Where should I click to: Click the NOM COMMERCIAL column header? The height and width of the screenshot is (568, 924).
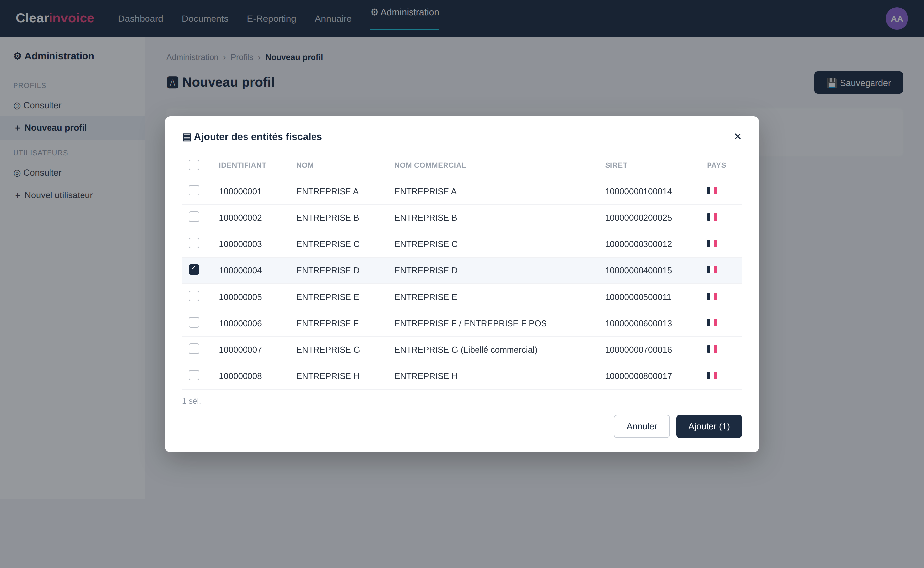pyautogui.click(x=430, y=165)
